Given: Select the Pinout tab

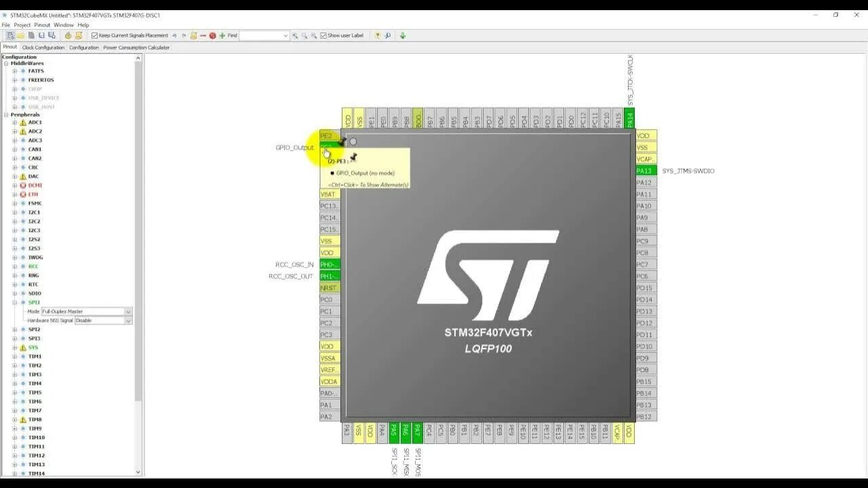Looking at the screenshot, I should pyautogui.click(x=9, y=47).
